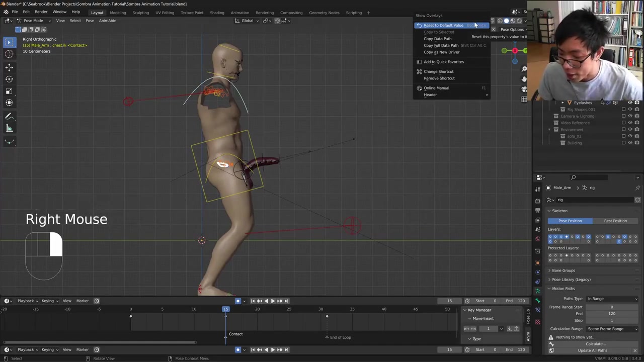Click the pan view hand icon
The width and height of the screenshot is (644, 362).
[524, 79]
